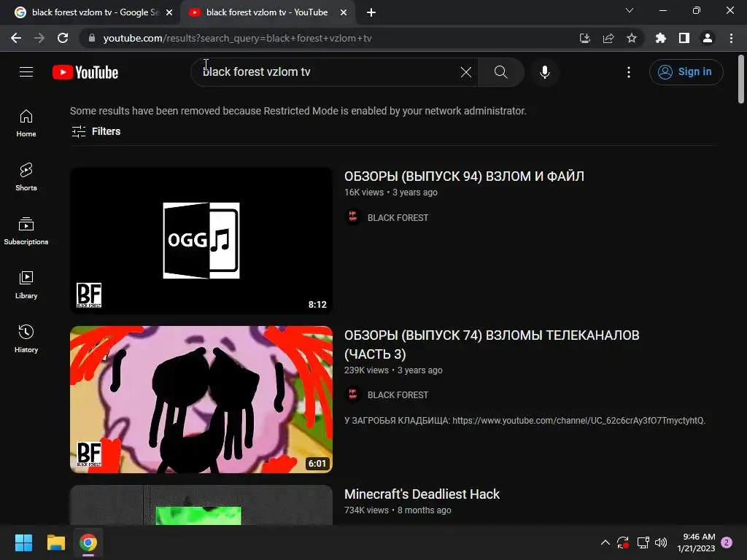Open Minecraft's Deadliest Hack thumbnail

(x=201, y=505)
